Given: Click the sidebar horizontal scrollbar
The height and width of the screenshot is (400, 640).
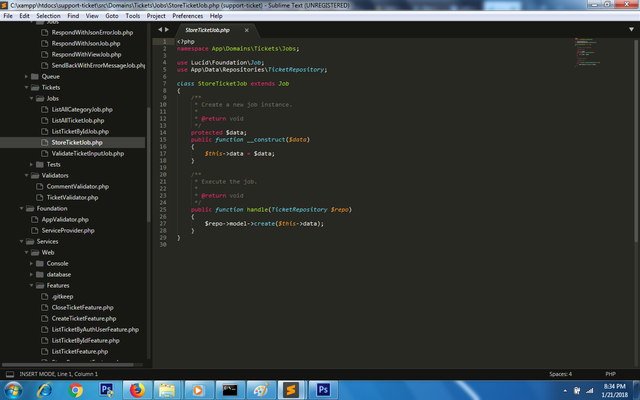Looking at the screenshot, I should [x=68, y=364].
